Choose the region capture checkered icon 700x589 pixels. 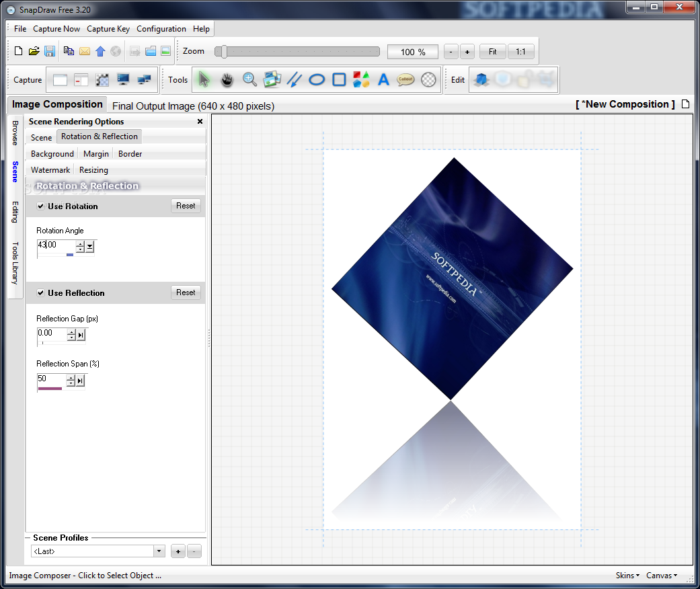click(102, 80)
